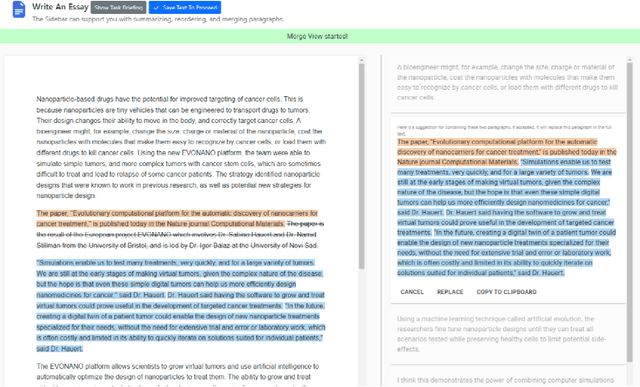Cancel the merge suggestion
Screen dimensions: 640x387
(x=412, y=292)
